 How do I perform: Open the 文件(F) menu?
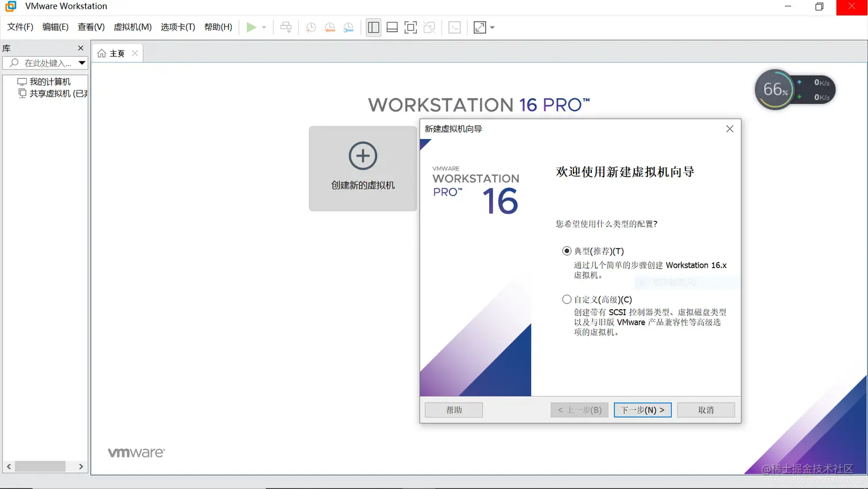(x=20, y=27)
